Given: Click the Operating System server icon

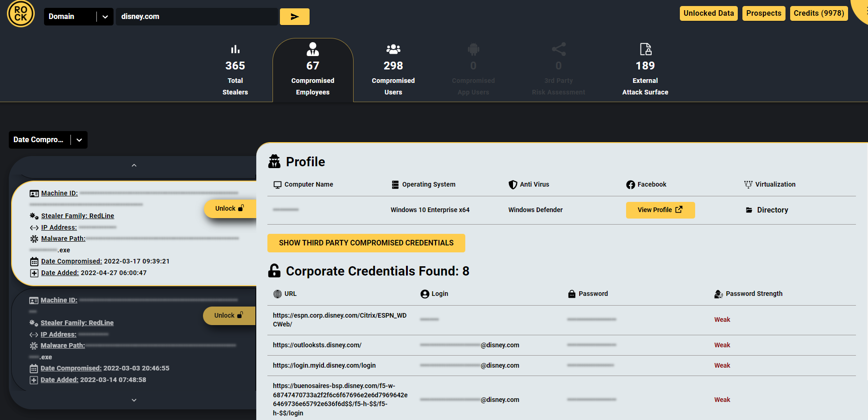Looking at the screenshot, I should (395, 185).
